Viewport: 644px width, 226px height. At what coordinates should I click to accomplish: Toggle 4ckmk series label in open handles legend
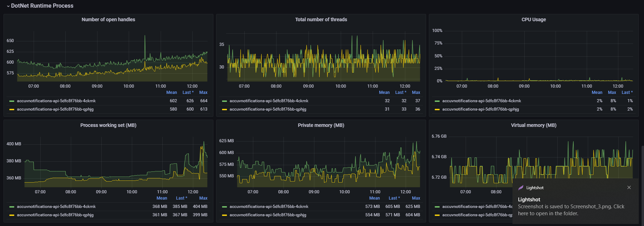56,101
